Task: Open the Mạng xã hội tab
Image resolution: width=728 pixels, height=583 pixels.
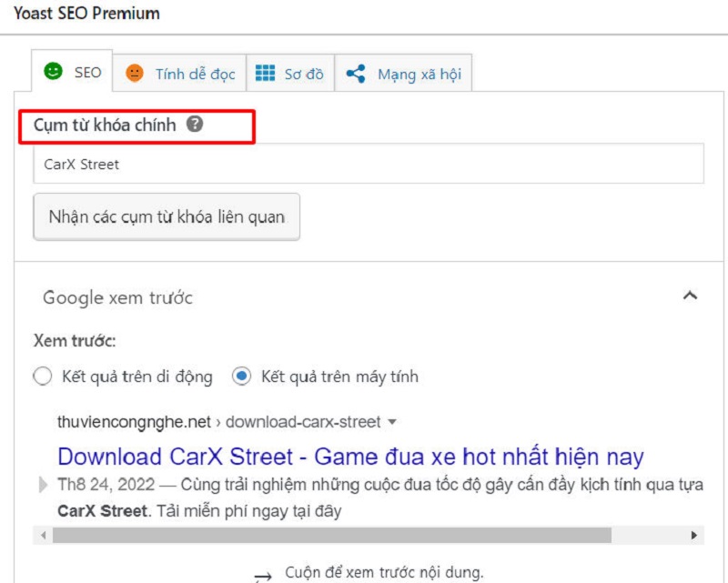Action: click(403, 74)
